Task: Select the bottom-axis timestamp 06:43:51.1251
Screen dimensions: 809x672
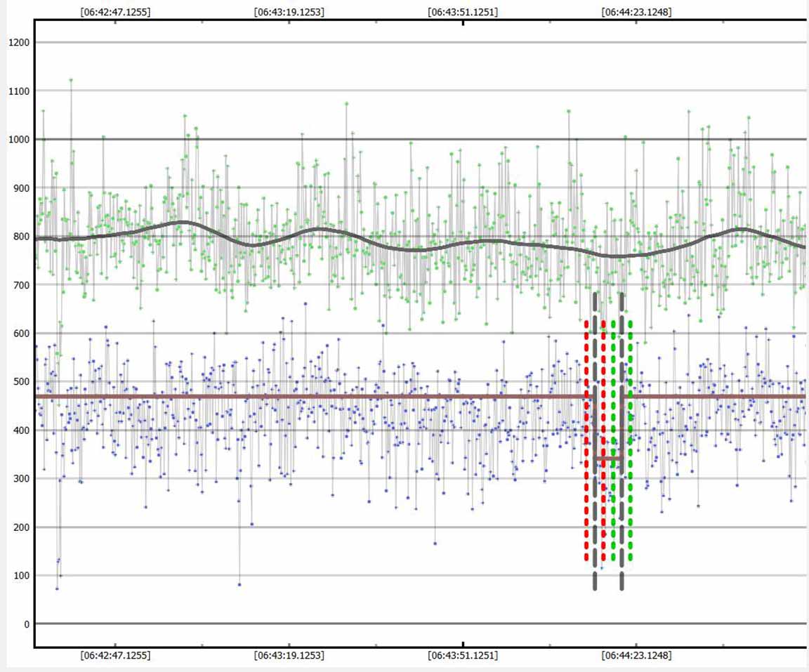Action: pyautogui.click(x=463, y=656)
